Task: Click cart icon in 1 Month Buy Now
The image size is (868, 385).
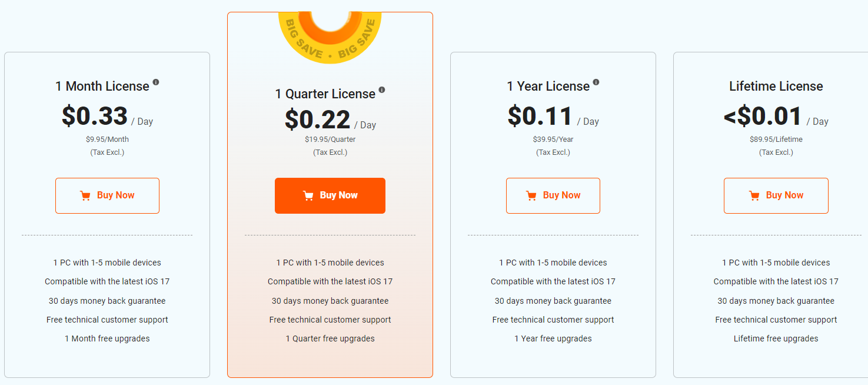Action: [x=85, y=195]
